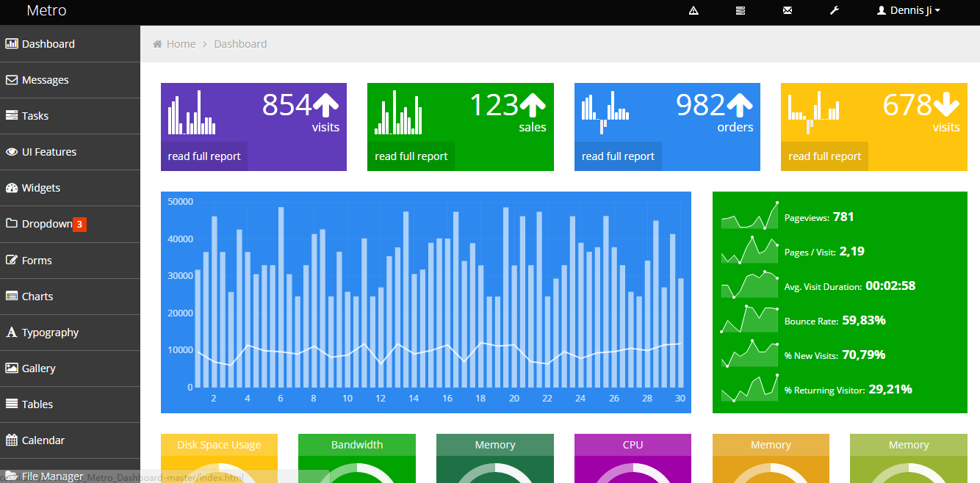Click the sparkline bars in 982 orders tile

click(605, 112)
